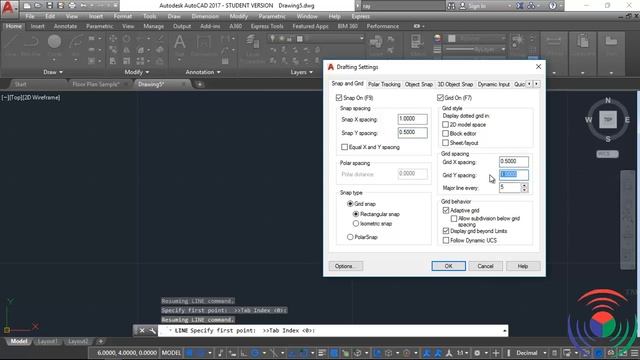The height and width of the screenshot is (360, 640).
Task: Open status bar customization menu icon
Action: (x=635, y=353)
